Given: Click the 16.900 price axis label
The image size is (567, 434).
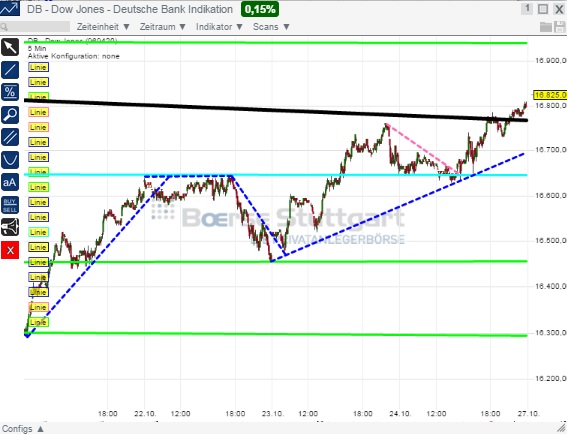Looking at the screenshot, I should (x=551, y=60).
